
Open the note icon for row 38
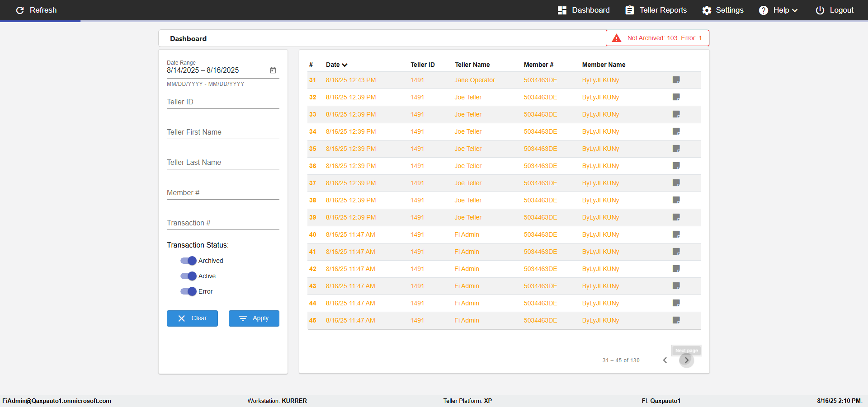coord(676,200)
